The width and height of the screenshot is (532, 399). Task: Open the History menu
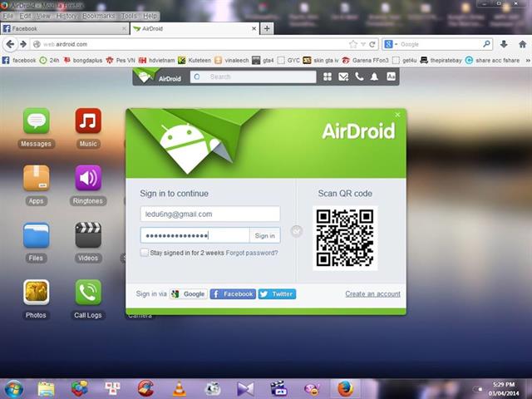(66, 16)
